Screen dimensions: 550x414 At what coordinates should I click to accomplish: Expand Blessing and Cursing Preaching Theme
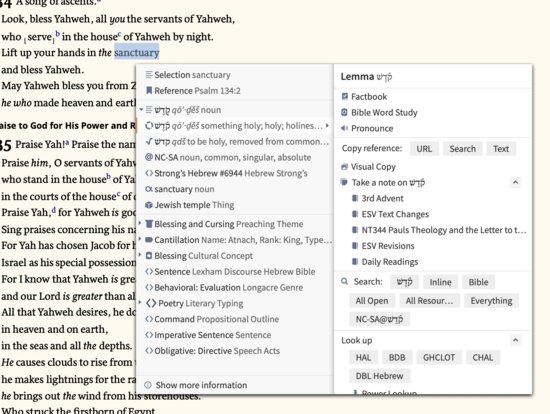click(x=140, y=223)
